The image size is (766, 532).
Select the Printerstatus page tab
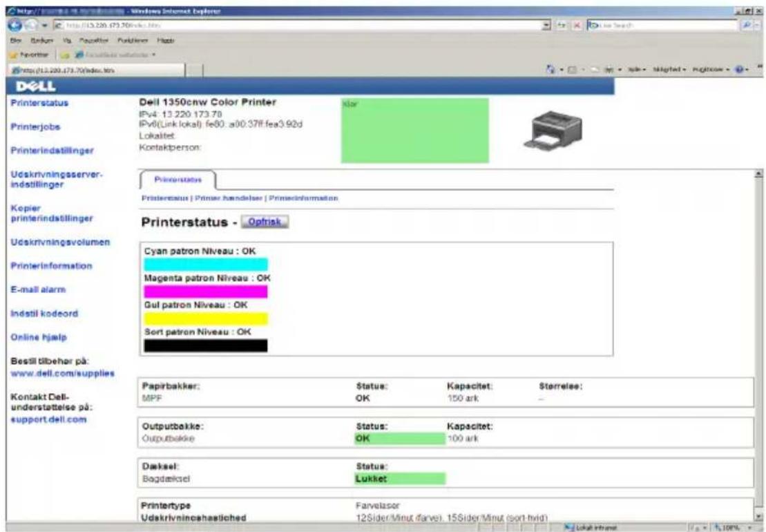178,180
